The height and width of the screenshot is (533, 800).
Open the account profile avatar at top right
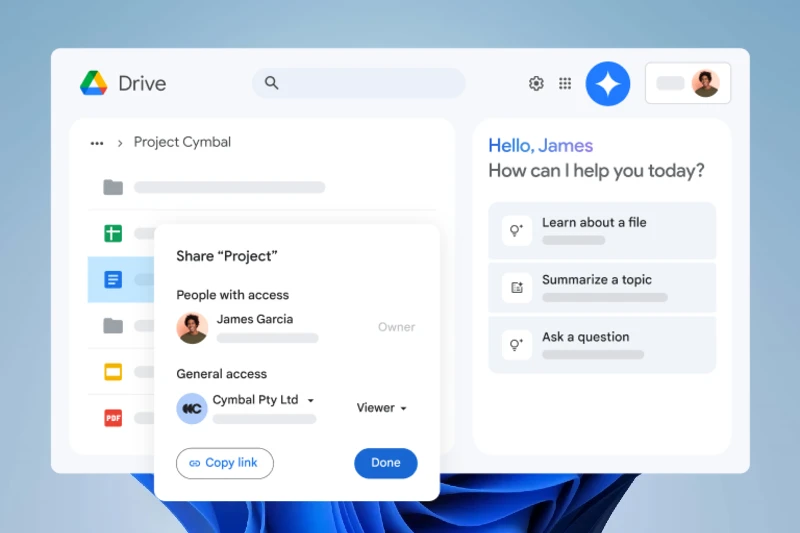tap(705, 83)
